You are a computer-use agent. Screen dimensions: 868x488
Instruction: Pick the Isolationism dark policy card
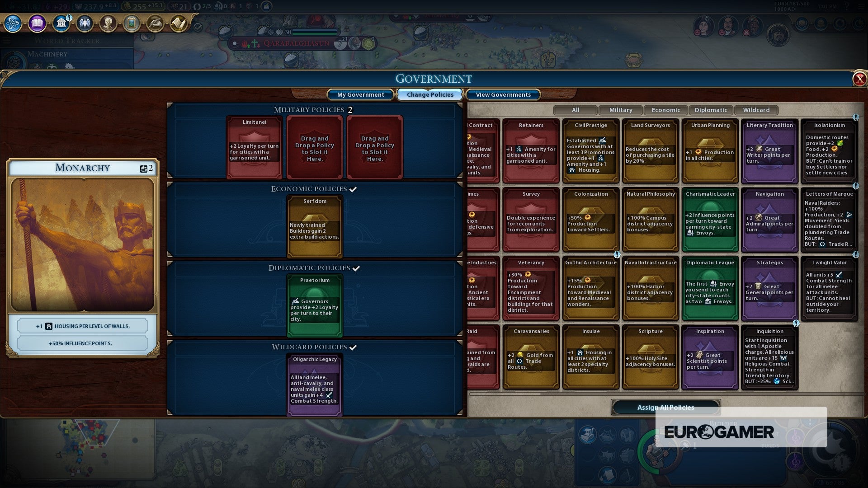829,151
